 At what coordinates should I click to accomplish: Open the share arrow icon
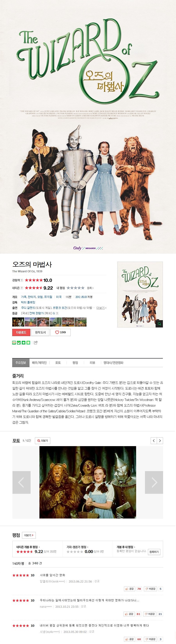[36, 342]
